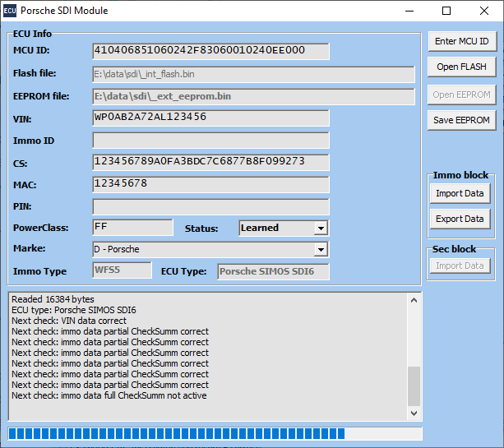Open the Marke dropdown with D - Porsche
Viewport: 504px width, 448px height.
321,249
